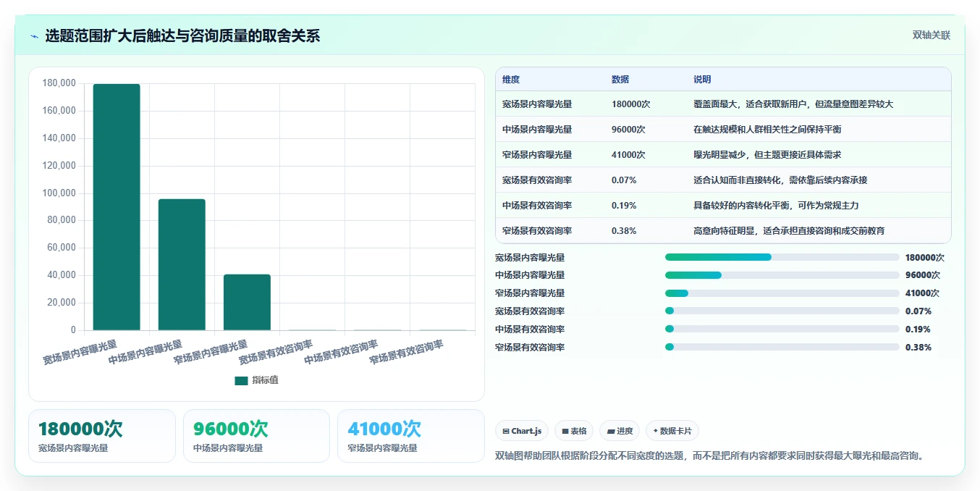The width and height of the screenshot is (980, 491).
Task: Click the chart bar for 窄场景内容曝光量
Action: [x=247, y=302]
